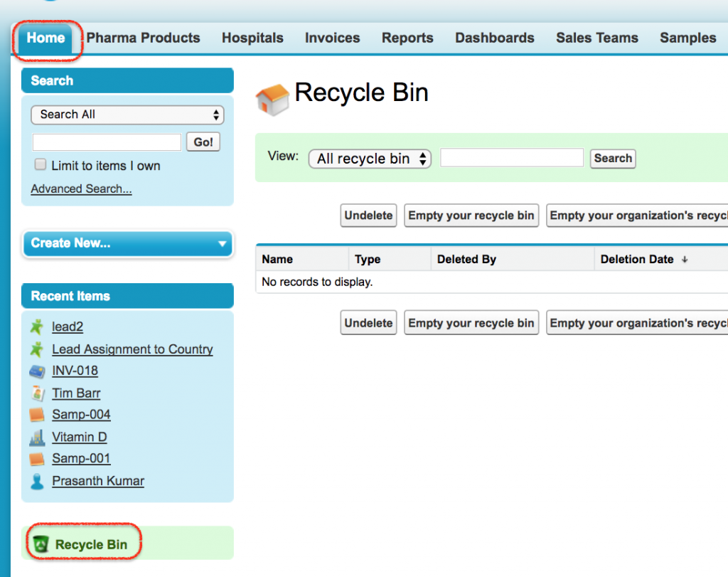Enable the Limit to items I own checkbox
Screen dimensions: 728x577
point(40,164)
